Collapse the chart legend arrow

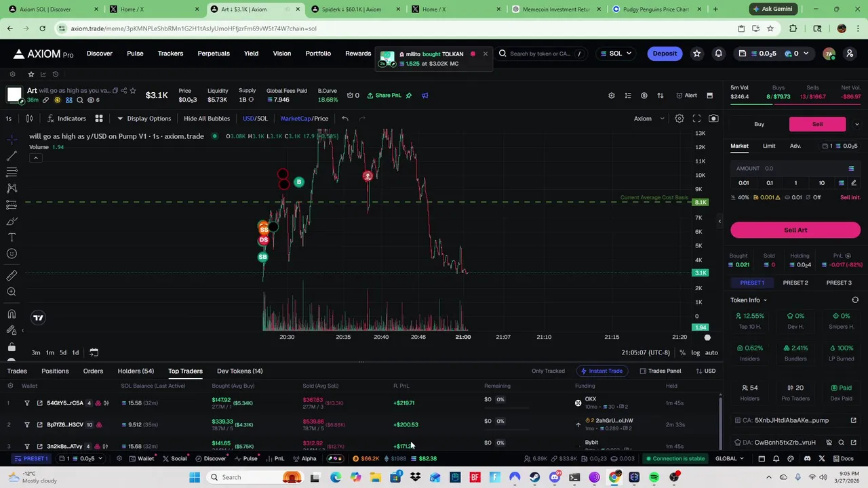[36, 158]
